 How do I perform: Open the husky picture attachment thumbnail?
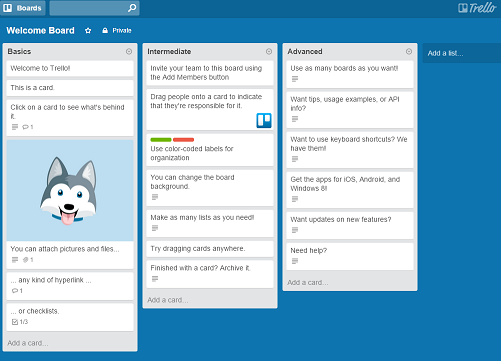click(70, 190)
